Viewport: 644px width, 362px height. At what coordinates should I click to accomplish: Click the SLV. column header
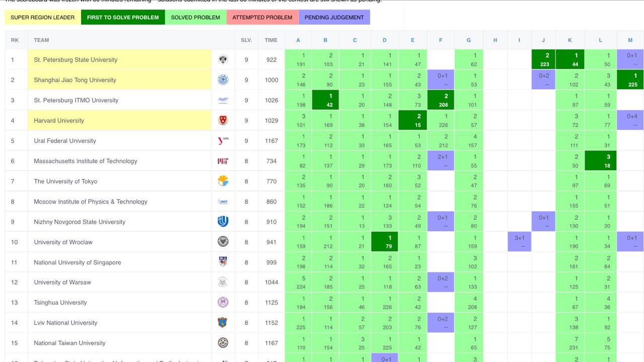tap(247, 40)
